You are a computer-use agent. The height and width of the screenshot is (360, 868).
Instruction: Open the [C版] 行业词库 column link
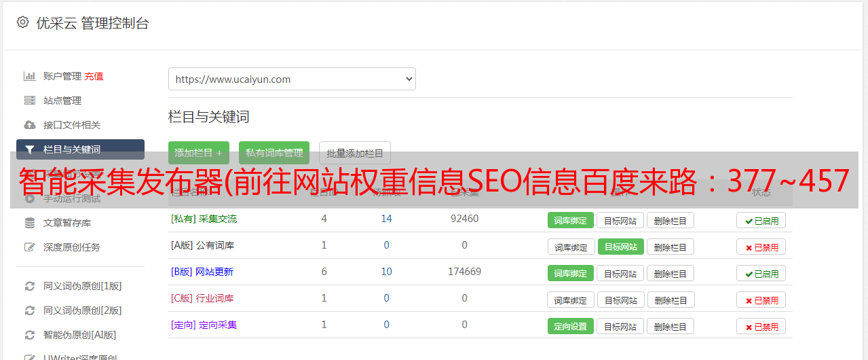point(202,298)
